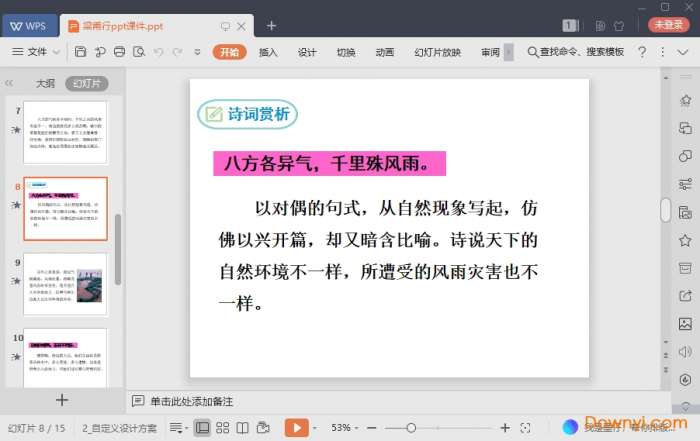Undo the last action
Image resolution: width=700 pixels, height=441 pixels.
[x=158, y=52]
